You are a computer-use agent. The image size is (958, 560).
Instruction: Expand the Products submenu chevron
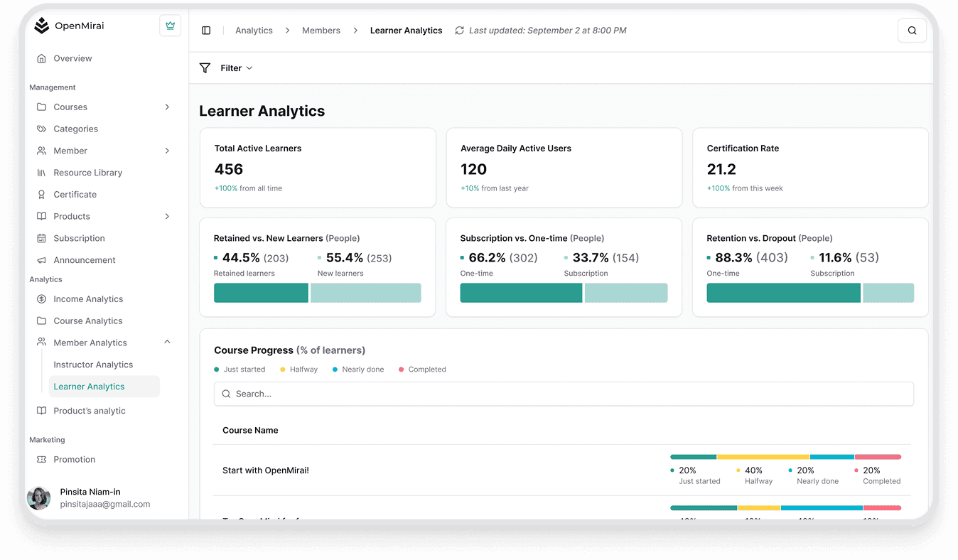[x=167, y=217]
